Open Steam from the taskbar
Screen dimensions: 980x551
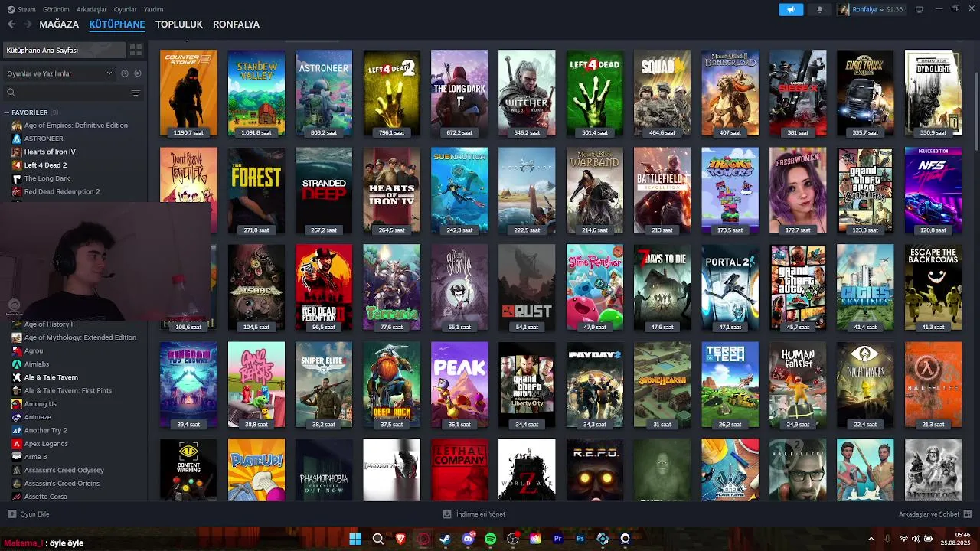click(x=445, y=539)
